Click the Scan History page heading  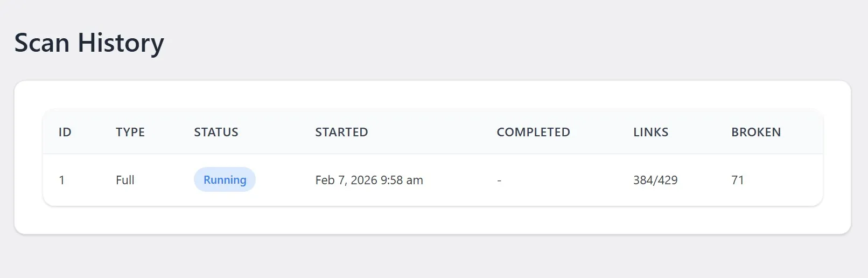[89, 43]
